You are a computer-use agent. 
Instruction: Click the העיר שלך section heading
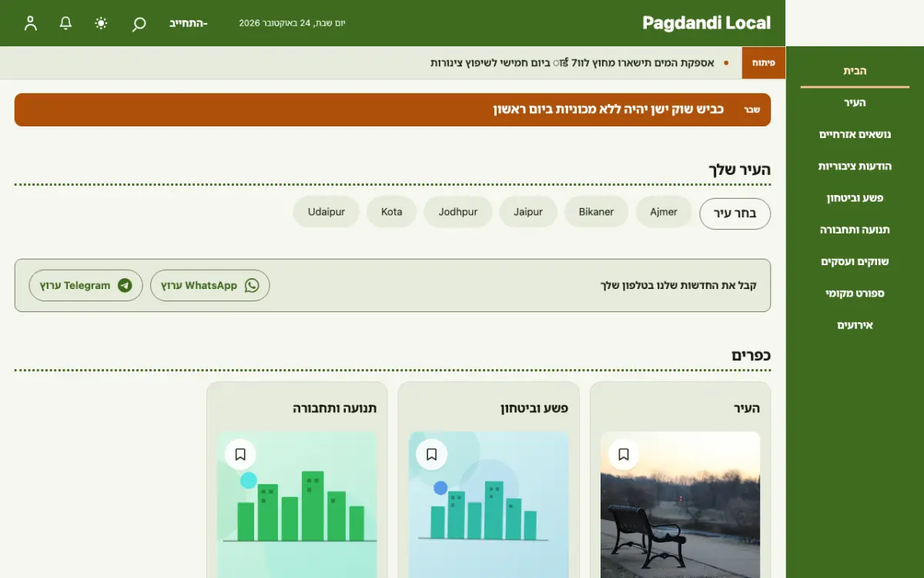(x=739, y=170)
